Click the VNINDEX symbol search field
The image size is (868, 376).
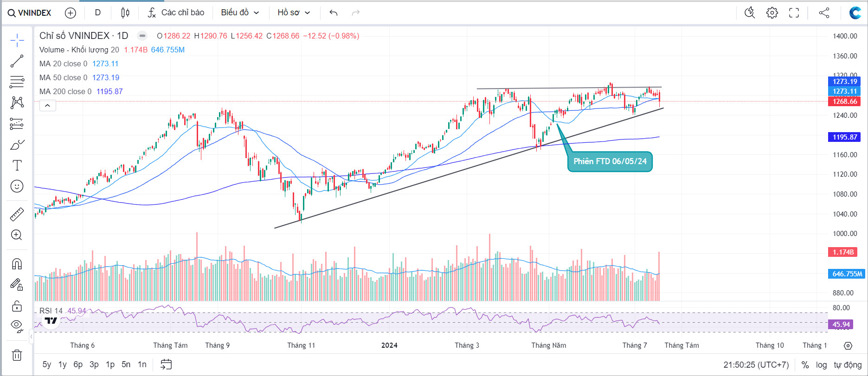click(x=30, y=13)
